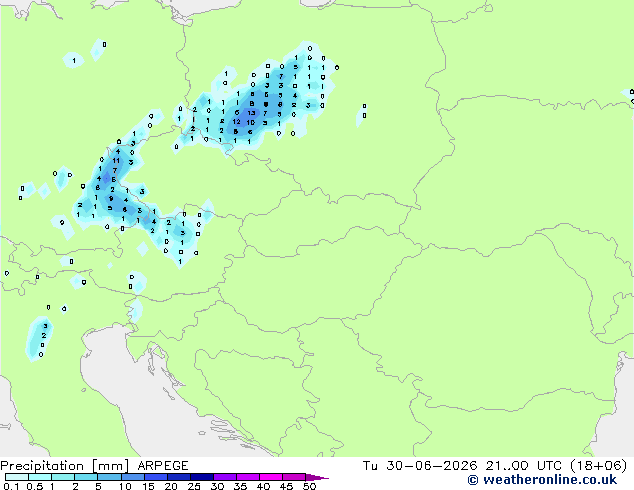Click the legend scale label '45'

pyautogui.click(x=286, y=486)
